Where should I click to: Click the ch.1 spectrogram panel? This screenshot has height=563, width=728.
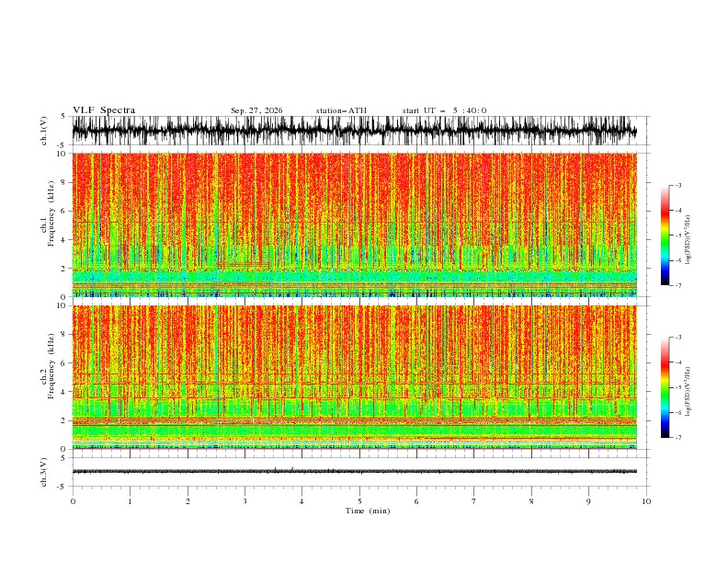coord(354,224)
